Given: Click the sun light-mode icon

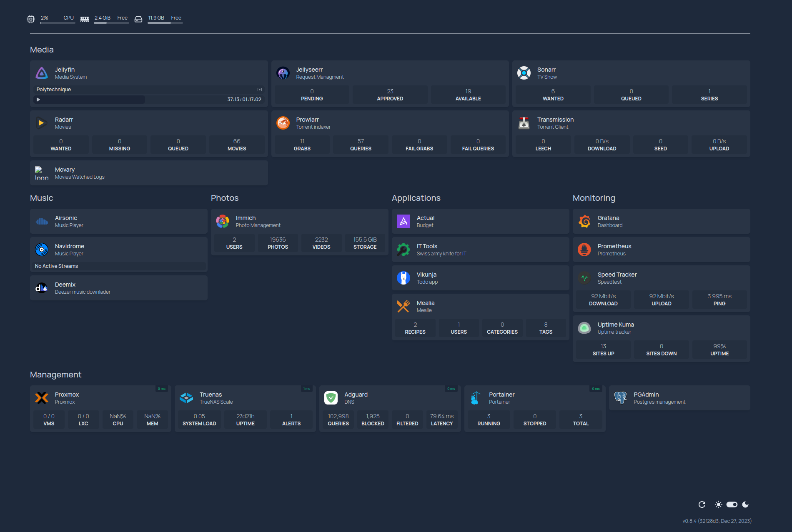Looking at the screenshot, I should [719, 505].
